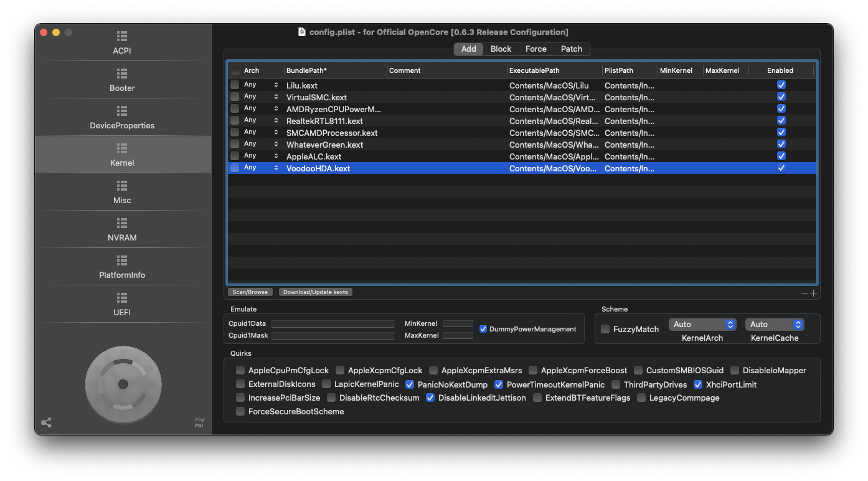Click the PayPal donate icon
This screenshot has width=868, height=481.
click(x=199, y=422)
